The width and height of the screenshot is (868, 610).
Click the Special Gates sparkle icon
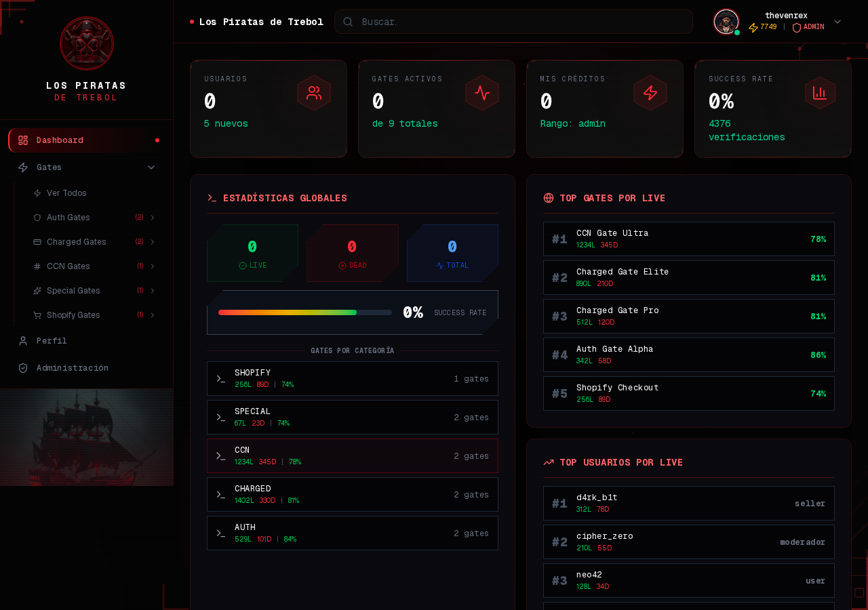tap(37, 291)
